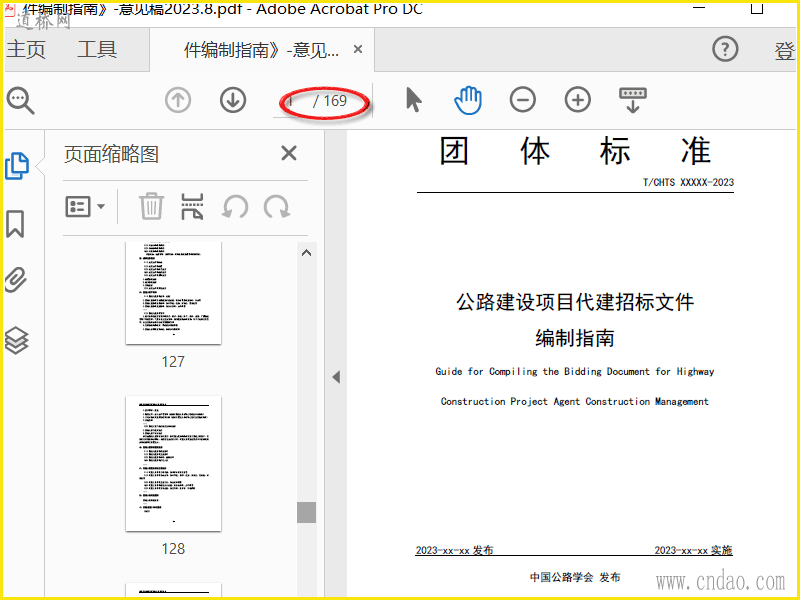Click the scrolling mode fit-page icon
The image size is (800, 600).
click(x=633, y=100)
